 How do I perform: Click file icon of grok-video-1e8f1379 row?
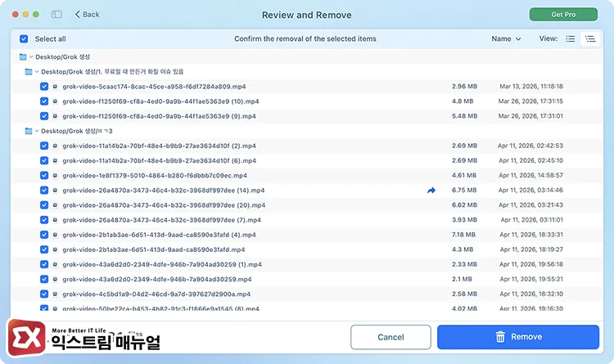55,175
